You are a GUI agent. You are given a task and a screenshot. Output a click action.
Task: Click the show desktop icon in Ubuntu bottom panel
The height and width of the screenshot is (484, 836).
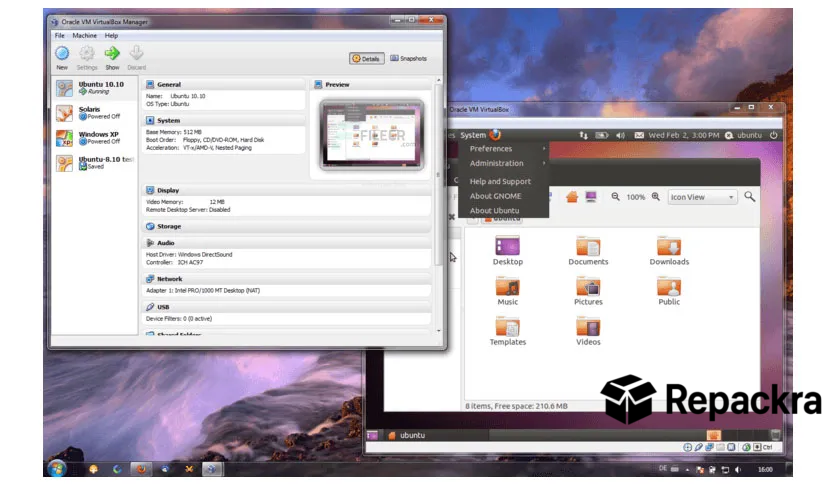pos(372,435)
